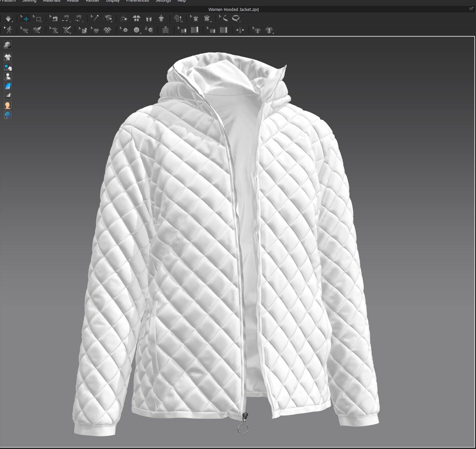Toggle avatar visibility using the sidebar icon
Viewport: 476px width, 449px height.
point(8,76)
